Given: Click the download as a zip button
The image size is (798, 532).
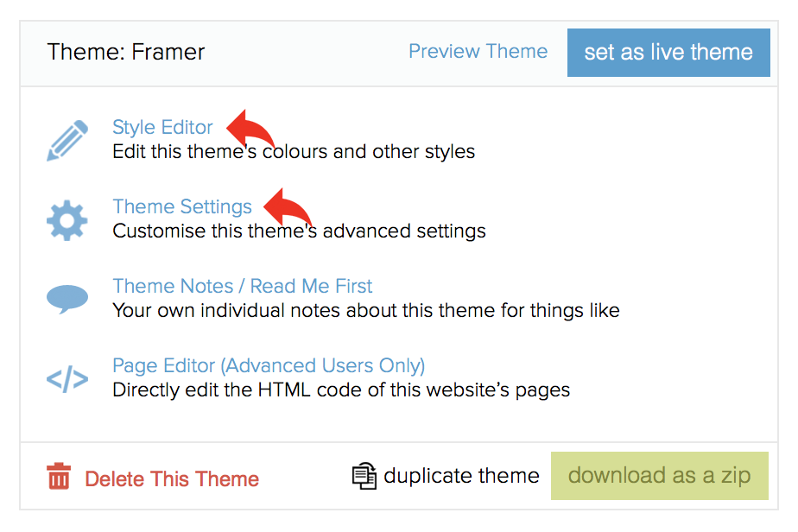Looking at the screenshot, I should click(660, 476).
